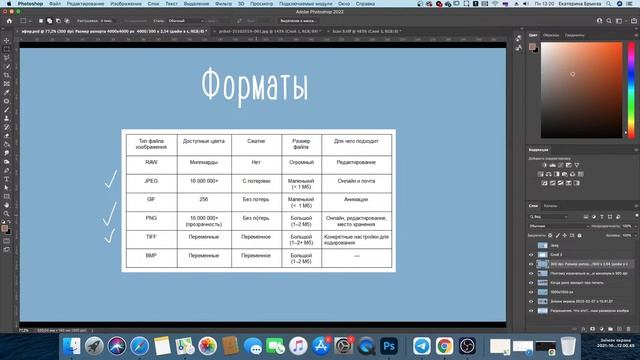Click the 'Выделение и маска...' button

click(x=298, y=20)
